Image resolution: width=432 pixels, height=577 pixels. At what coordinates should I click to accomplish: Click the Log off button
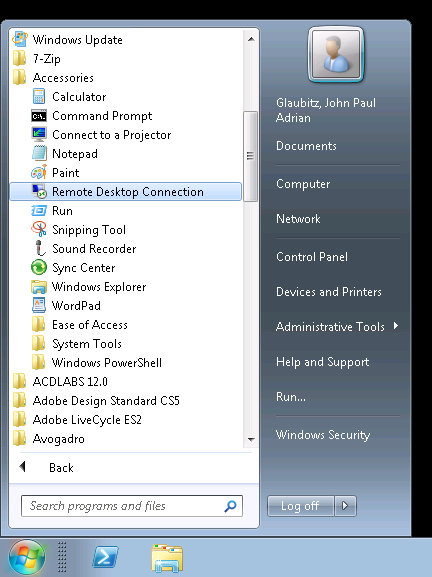tap(301, 506)
